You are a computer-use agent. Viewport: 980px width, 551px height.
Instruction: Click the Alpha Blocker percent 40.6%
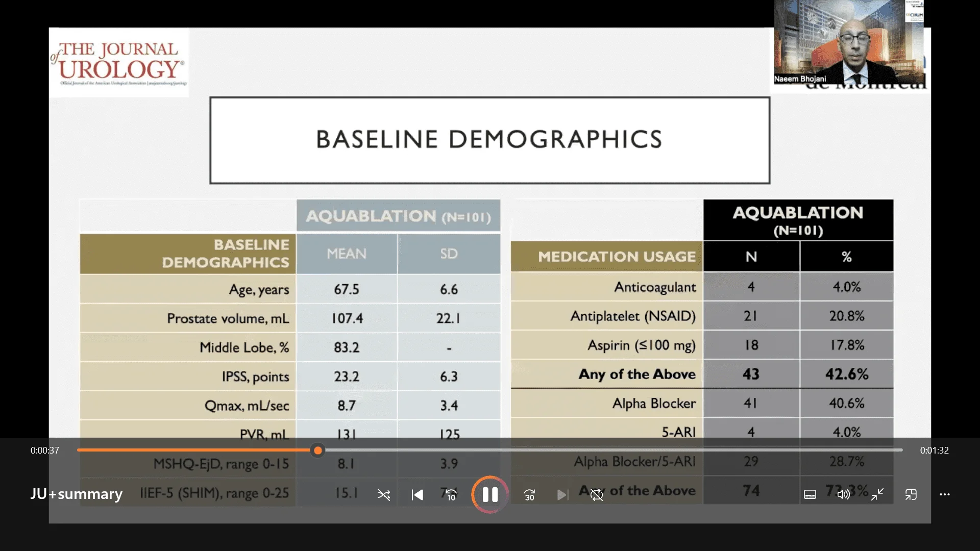pos(847,403)
